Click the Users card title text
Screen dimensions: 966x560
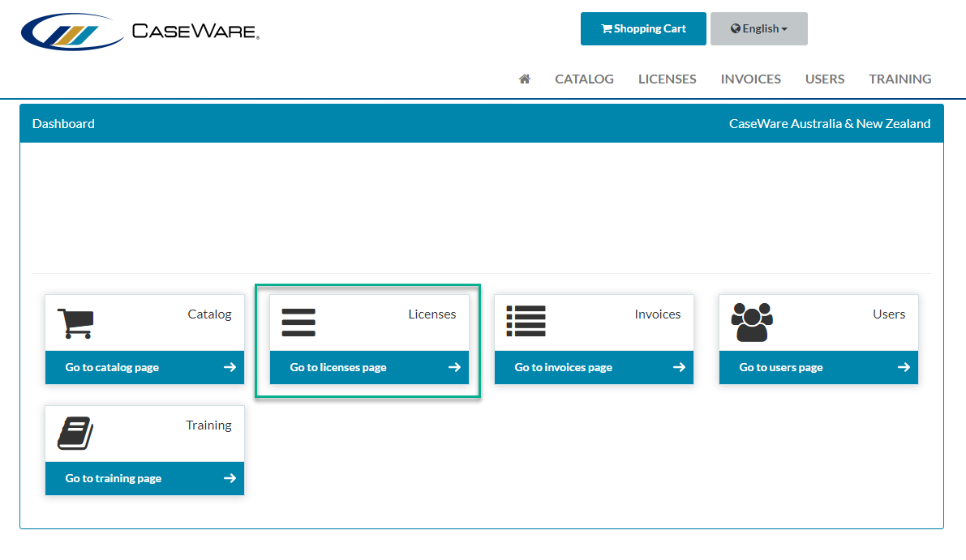point(889,314)
